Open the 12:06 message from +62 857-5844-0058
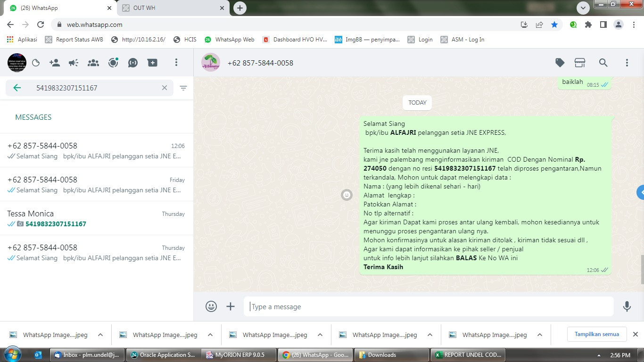Viewport: 644px width, 362px height. [97, 150]
